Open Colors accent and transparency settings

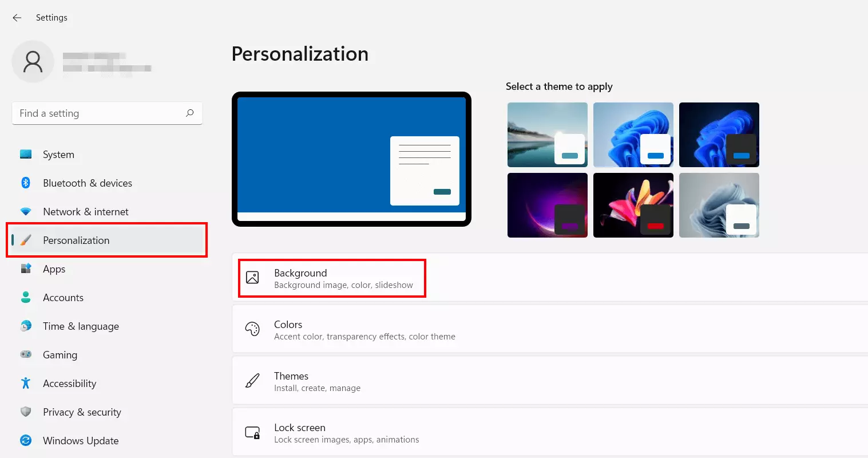pyautogui.click(x=550, y=329)
